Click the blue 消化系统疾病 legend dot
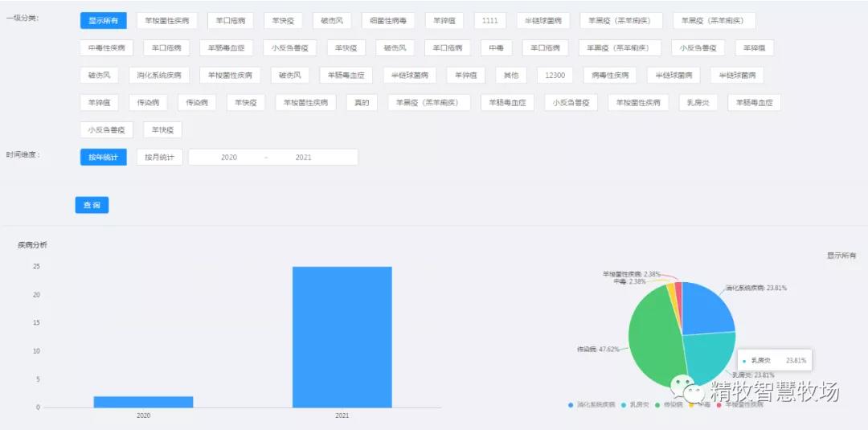 [571, 404]
